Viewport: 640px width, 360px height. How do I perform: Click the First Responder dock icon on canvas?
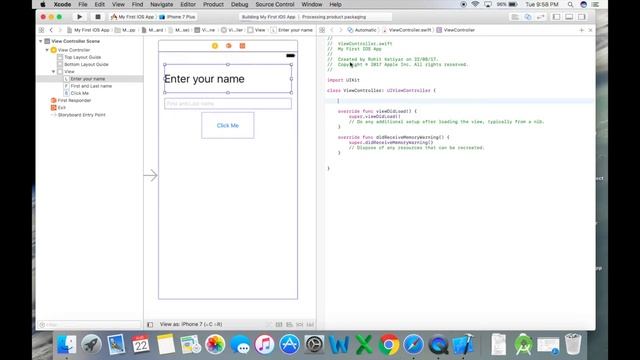click(229, 46)
